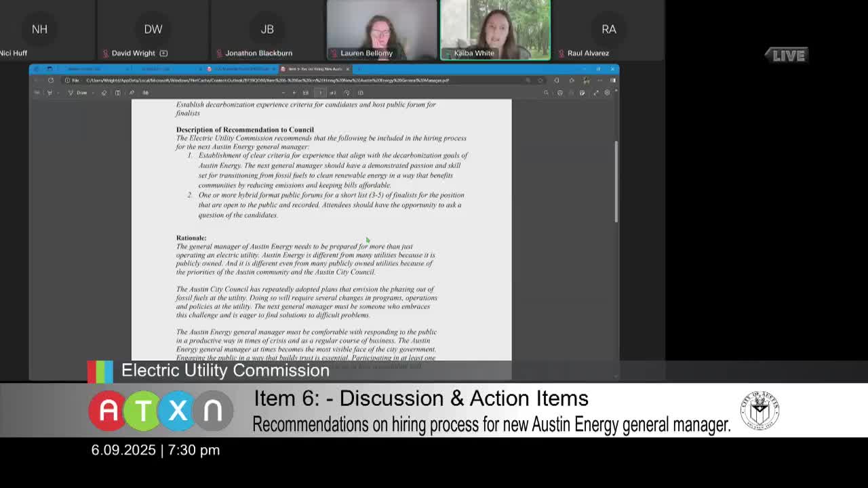
Task: Click the File info label in address bar
Action: point(73,80)
